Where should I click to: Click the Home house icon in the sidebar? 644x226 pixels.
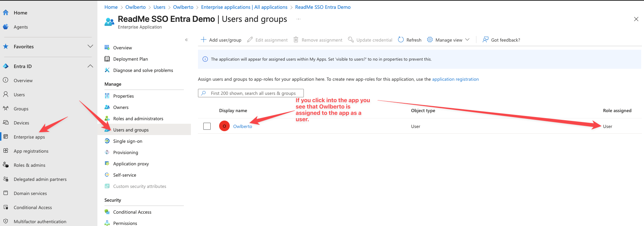pyautogui.click(x=6, y=13)
